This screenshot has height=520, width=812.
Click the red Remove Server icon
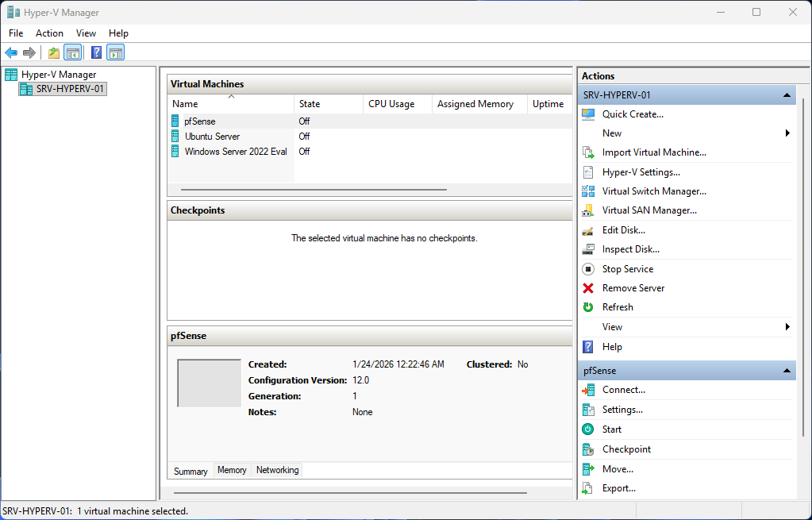point(588,288)
